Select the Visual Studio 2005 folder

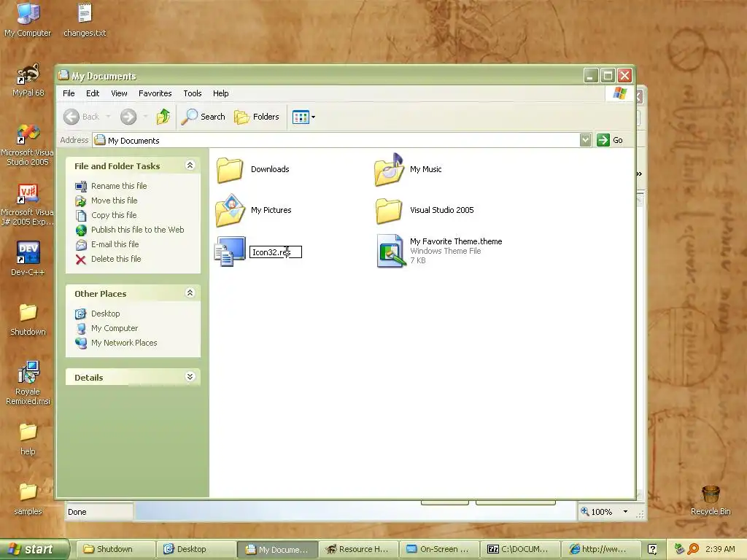click(x=425, y=211)
